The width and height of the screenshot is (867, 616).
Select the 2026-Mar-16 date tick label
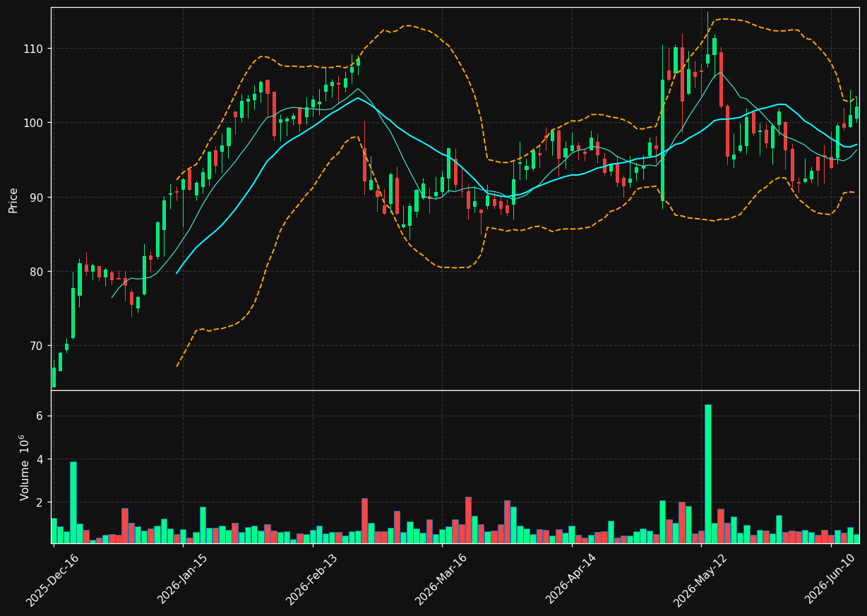(441, 580)
